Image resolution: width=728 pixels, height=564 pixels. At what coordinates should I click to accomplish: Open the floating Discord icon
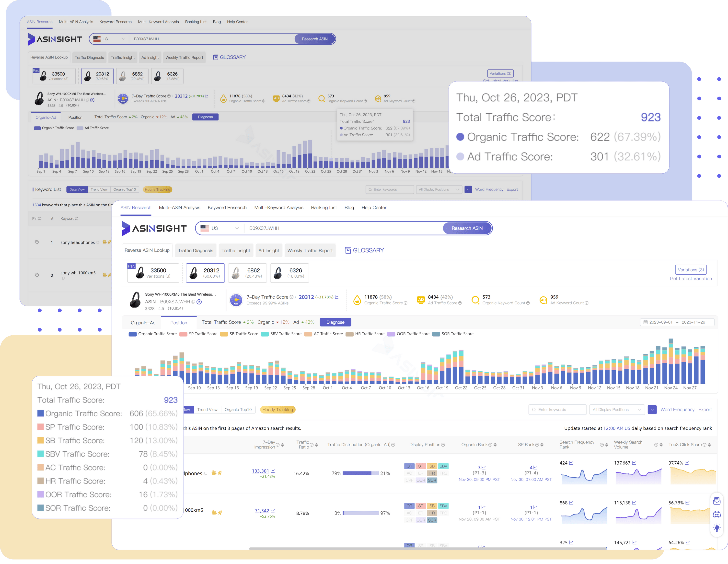[717, 514]
